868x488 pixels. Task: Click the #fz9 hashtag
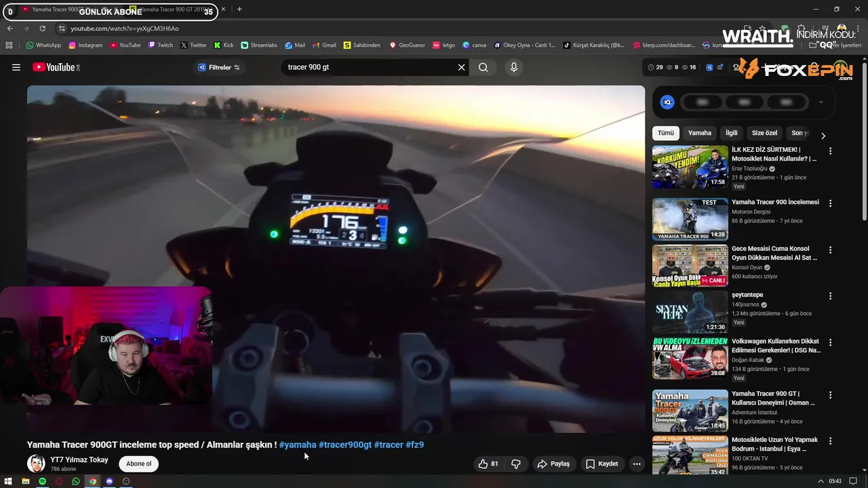pyautogui.click(x=414, y=445)
